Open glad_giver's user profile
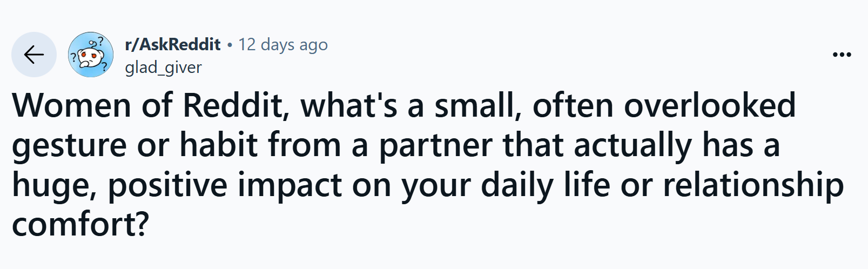 pos(163,68)
